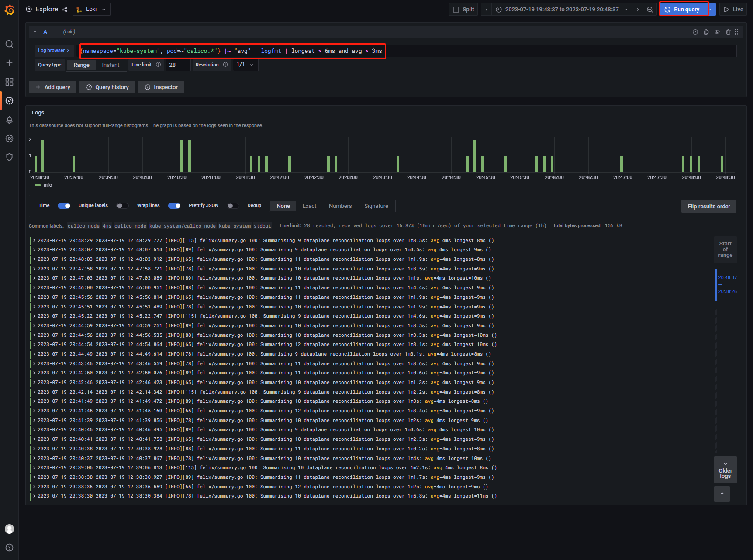Screen dimensions: 753x560
Task: Toggle the Time switch
Action: coord(64,206)
